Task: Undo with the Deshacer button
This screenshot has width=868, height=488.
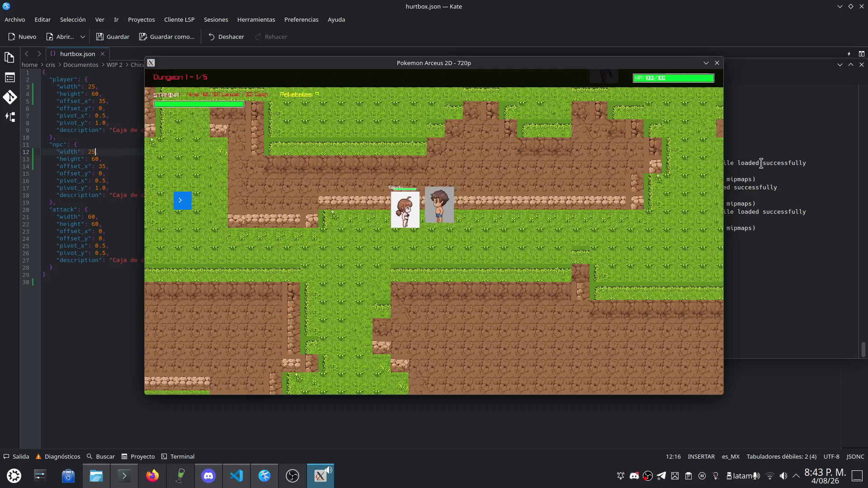Action: (226, 37)
